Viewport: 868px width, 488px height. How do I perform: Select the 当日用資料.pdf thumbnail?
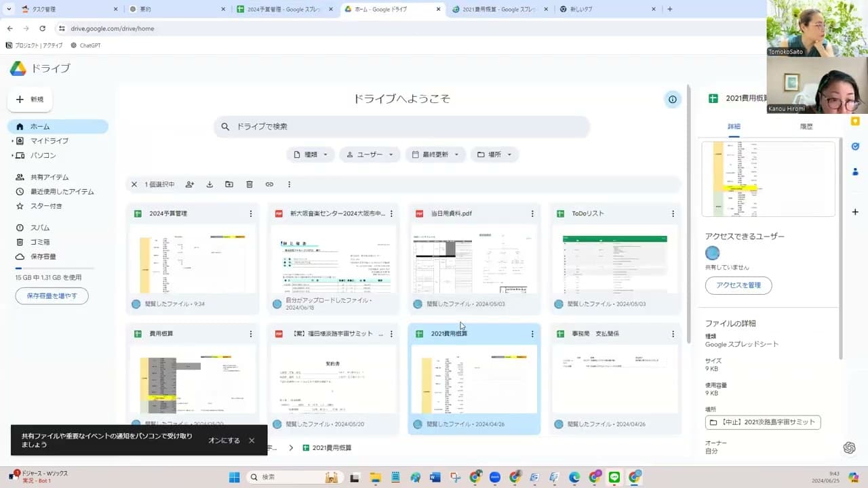click(x=475, y=260)
